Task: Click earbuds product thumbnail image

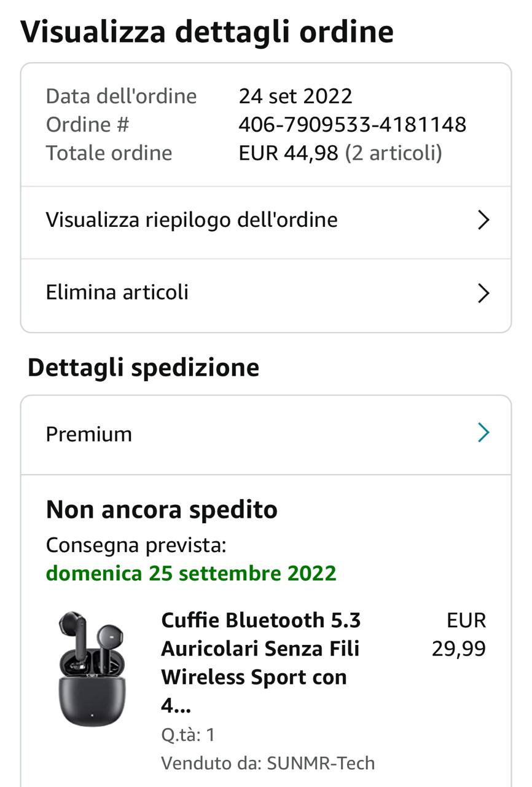Action: pos(92,668)
